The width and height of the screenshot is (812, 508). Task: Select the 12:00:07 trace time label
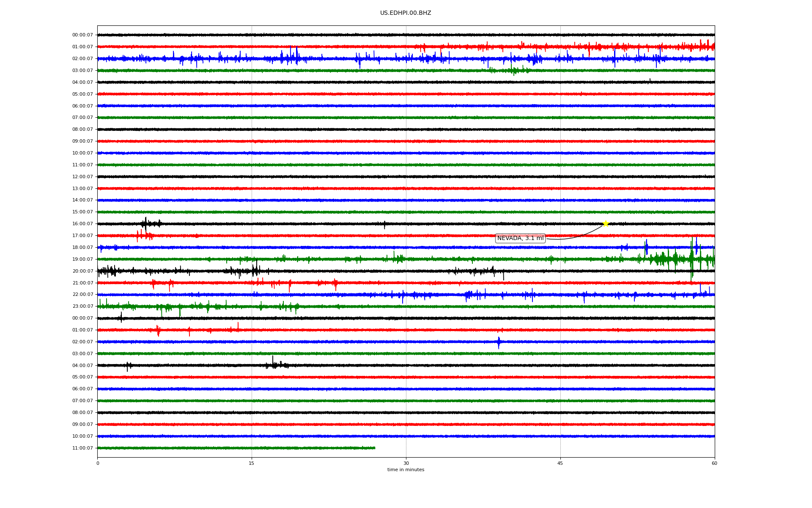[x=82, y=177]
